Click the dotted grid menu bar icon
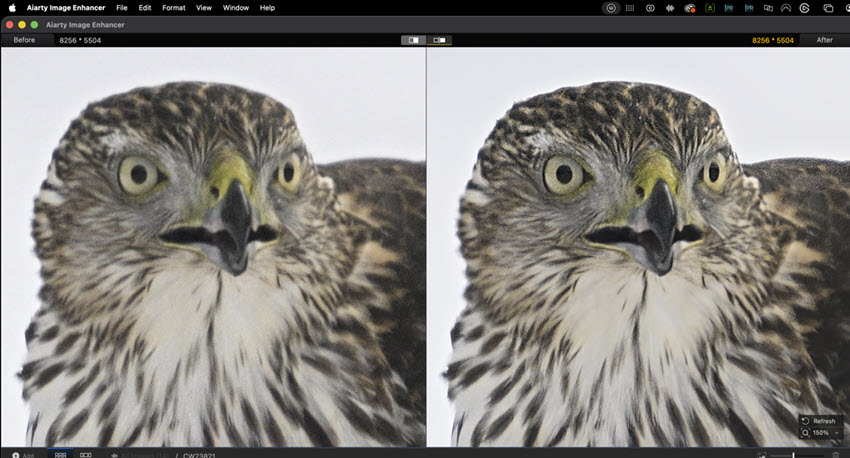 click(x=630, y=8)
